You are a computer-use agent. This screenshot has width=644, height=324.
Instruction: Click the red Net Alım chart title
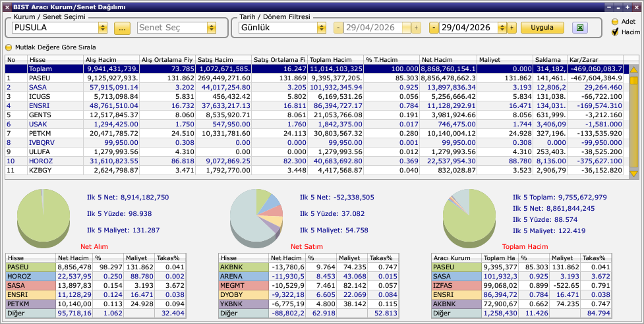click(94, 246)
